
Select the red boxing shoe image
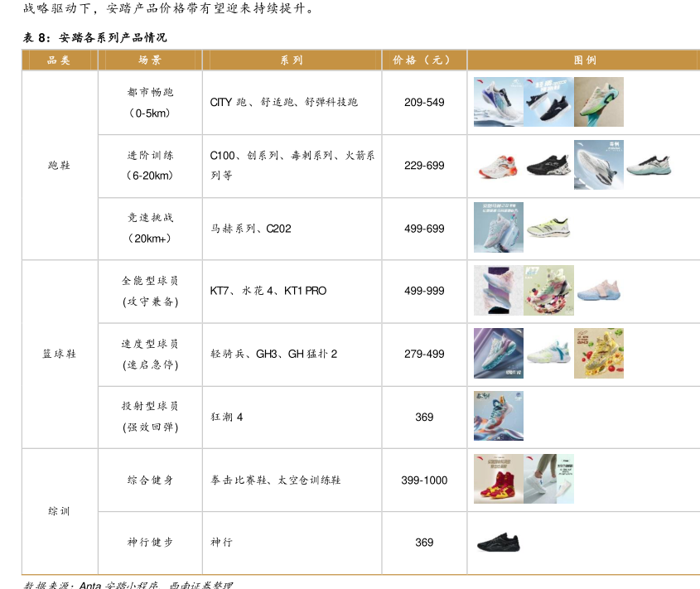click(498, 479)
